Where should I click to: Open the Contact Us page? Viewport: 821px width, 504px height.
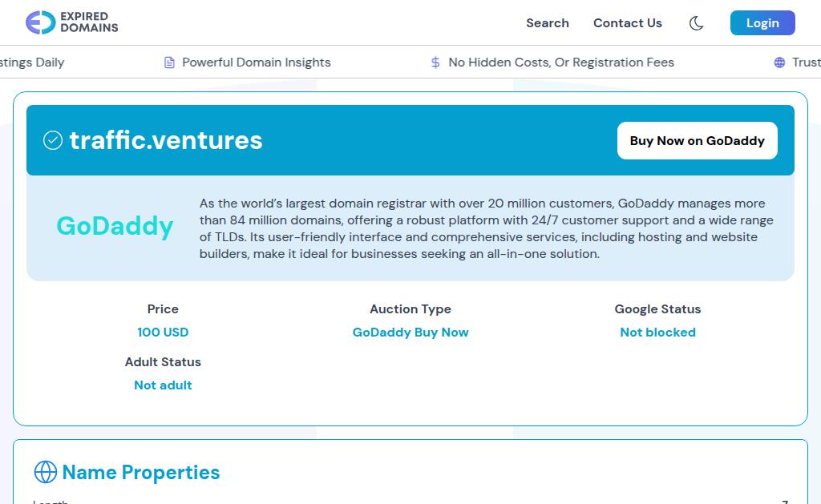pos(627,23)
